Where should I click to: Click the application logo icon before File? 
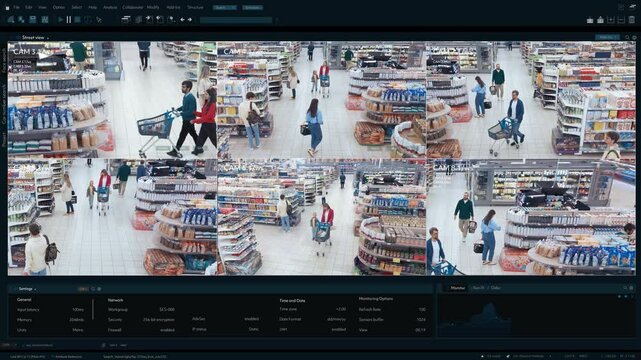click(7, 7)
